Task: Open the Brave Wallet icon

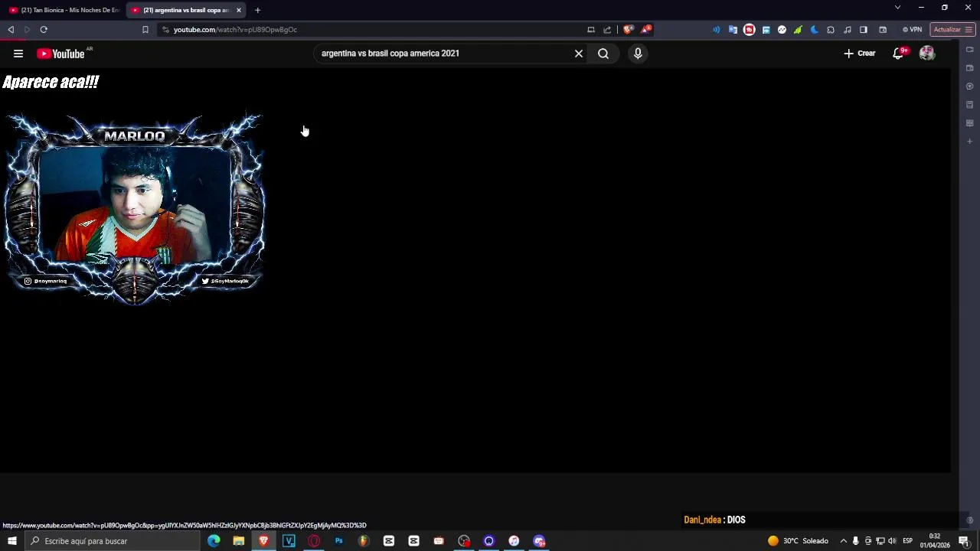Action: 883,30
